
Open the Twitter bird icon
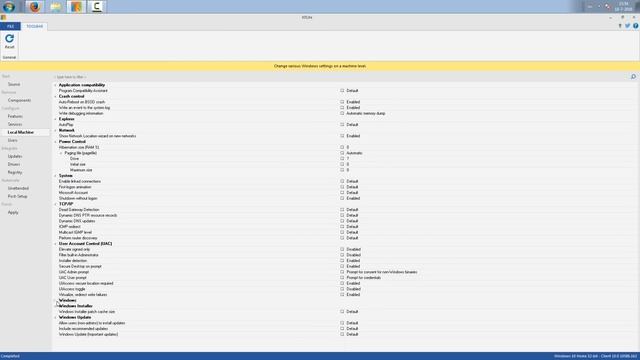(x=628, y=26)
